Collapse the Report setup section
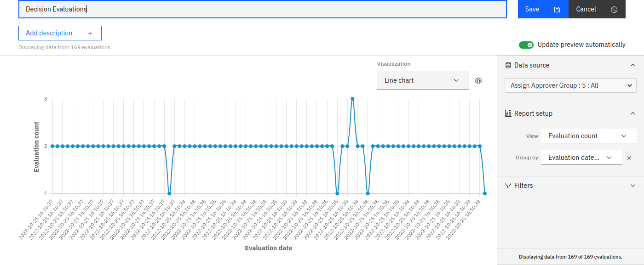Viewport: 644px width, 265px height. click(632, 113)
